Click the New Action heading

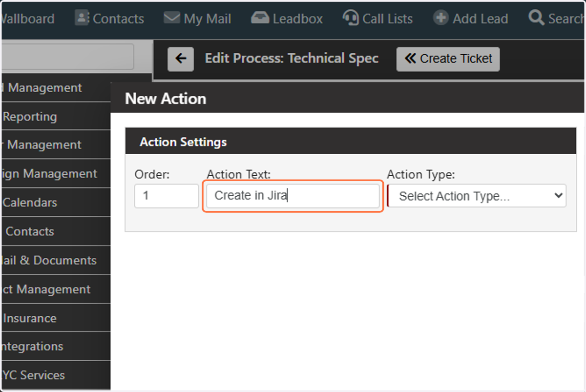pos(166,99)
